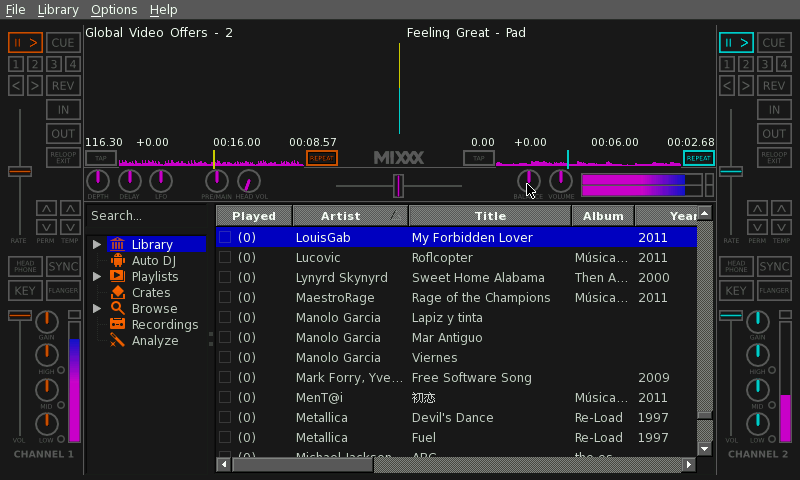Click the Browse magnifier icon
Viewport: 800px width, 480px height.
tap(118, 309)
